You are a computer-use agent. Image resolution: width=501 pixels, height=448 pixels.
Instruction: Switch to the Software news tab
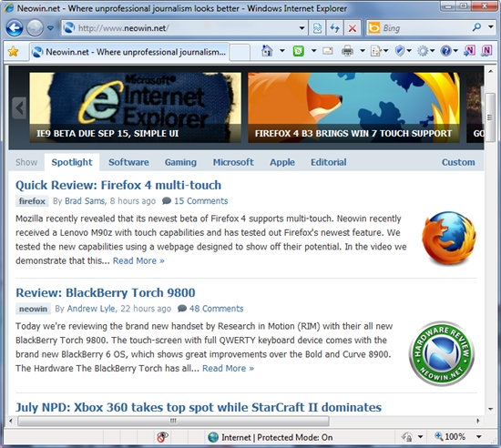click(128, 162)
